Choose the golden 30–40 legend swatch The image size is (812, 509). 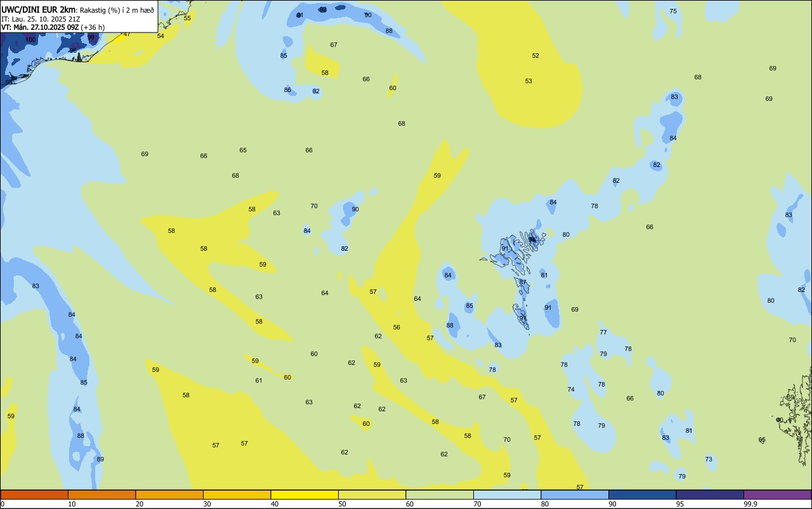(x=237, y=494)
